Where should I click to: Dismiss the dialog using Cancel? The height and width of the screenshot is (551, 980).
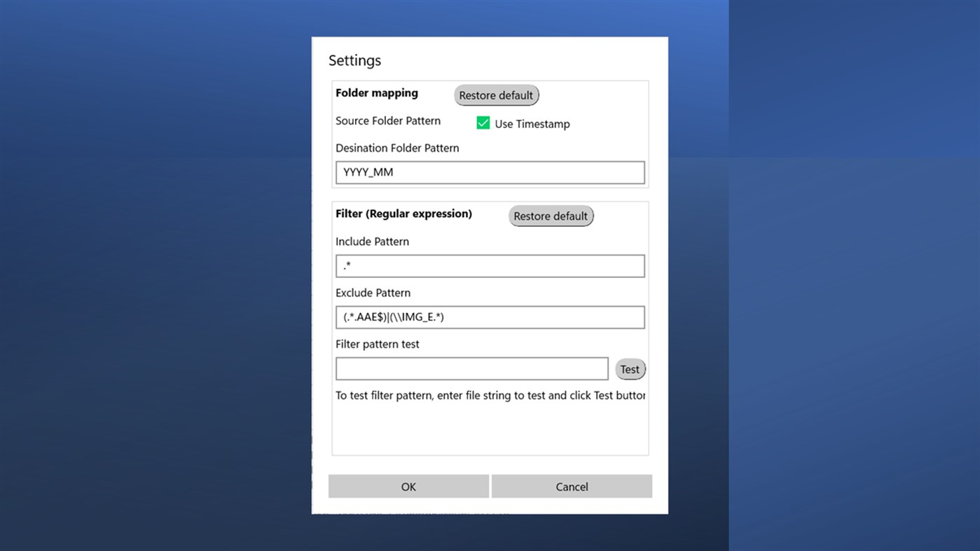[572, 486]
